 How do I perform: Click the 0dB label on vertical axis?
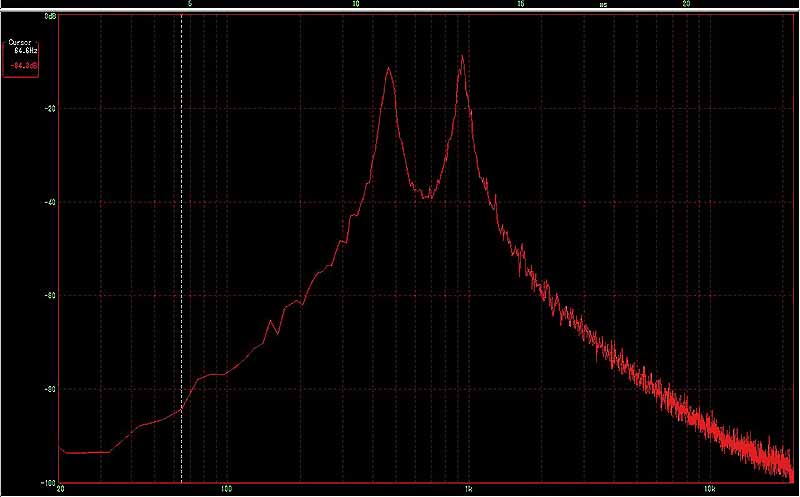[x=49, y=18]
